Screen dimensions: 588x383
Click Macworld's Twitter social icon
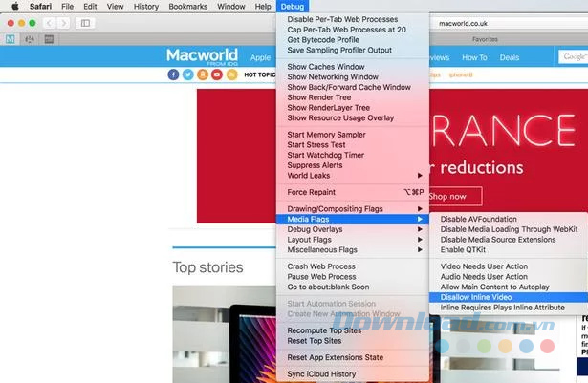(188, 74)
